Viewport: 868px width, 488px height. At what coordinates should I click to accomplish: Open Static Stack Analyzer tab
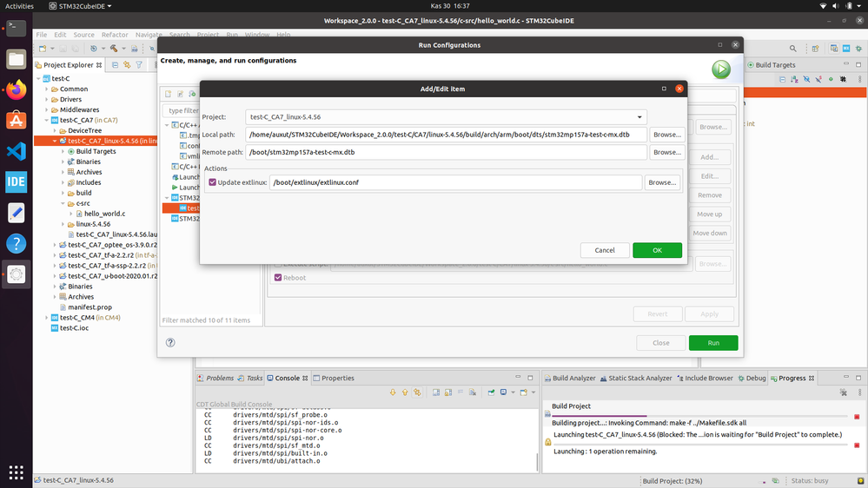(636, 378)
